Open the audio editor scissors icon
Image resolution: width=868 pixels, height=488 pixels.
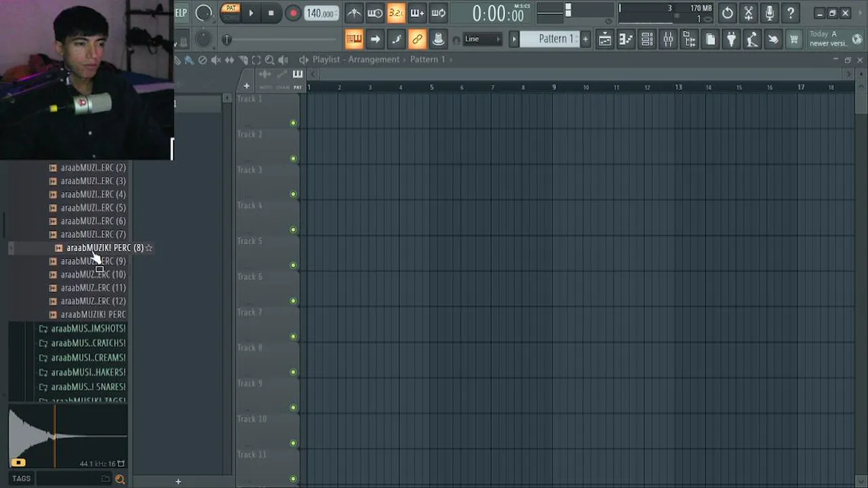coord(748,13)
